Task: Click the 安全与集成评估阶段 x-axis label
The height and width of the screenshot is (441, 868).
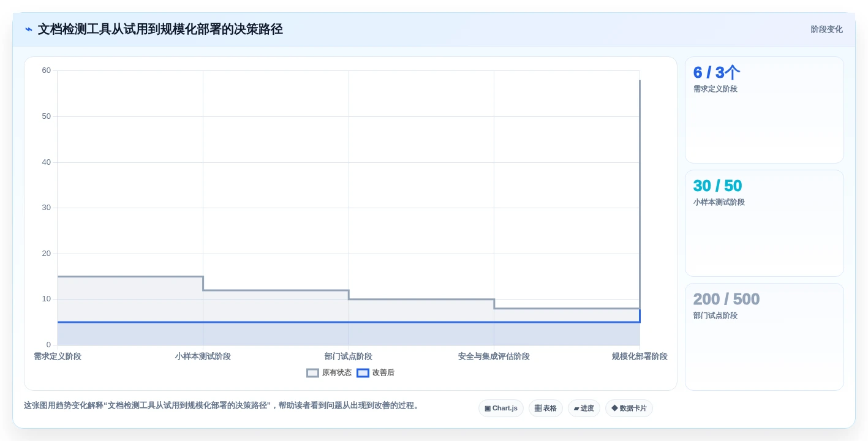Action: pos(494,356)
